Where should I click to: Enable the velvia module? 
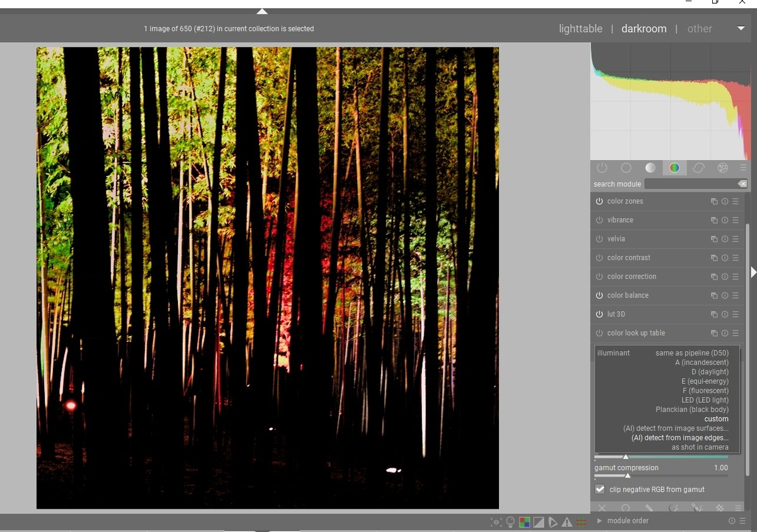(x=599, y=239)
